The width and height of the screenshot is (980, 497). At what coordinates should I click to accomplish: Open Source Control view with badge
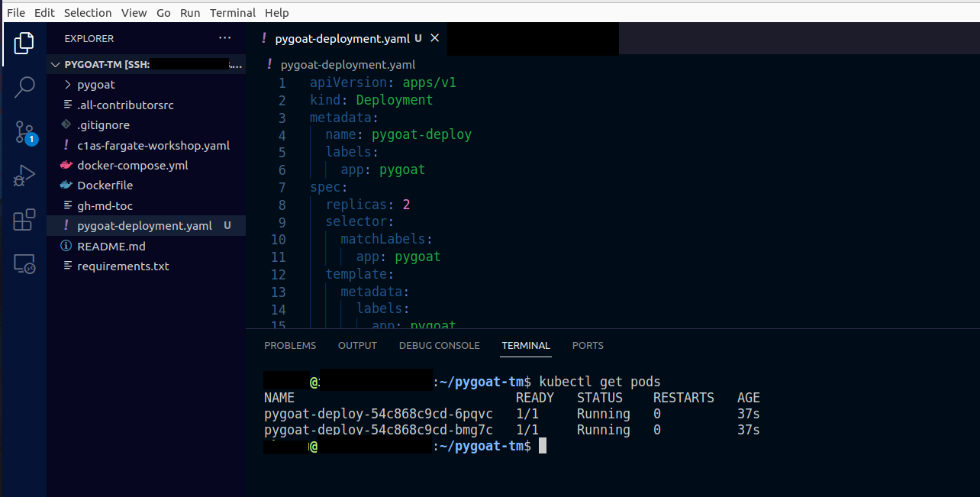tap(24, 132)
